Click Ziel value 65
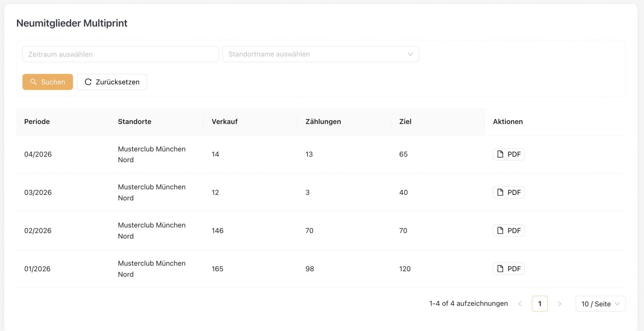The height and width of the screenshot is (331, 644). [x=403, y=154]
